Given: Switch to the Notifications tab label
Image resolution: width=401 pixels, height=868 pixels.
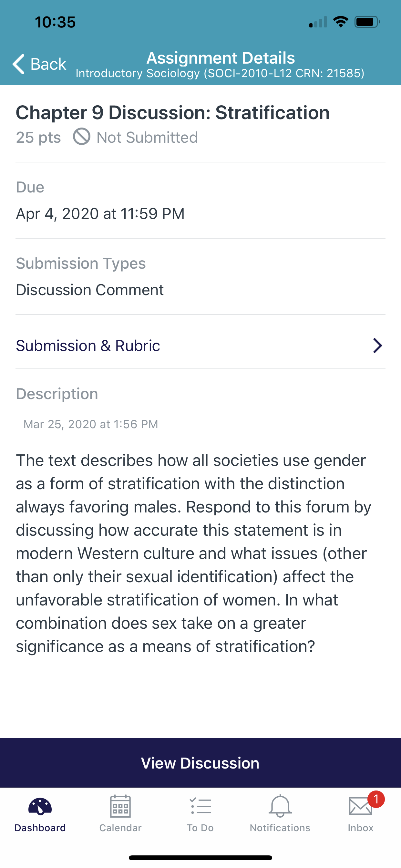Looking at the screenshot, I should point(280,828).
